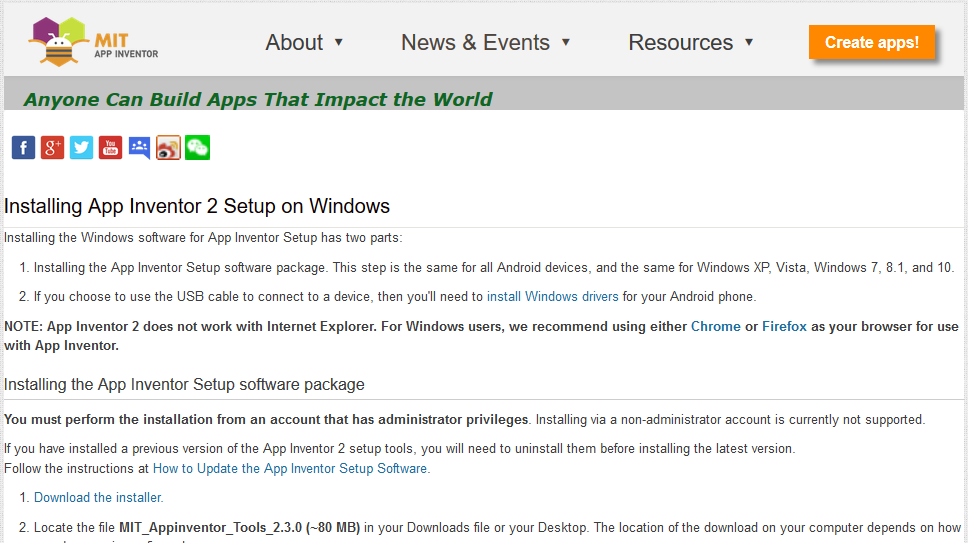Click the Google Plus icon
This screenshot has height=543, width=968.
pyautogui.click(x=52, y=148)
